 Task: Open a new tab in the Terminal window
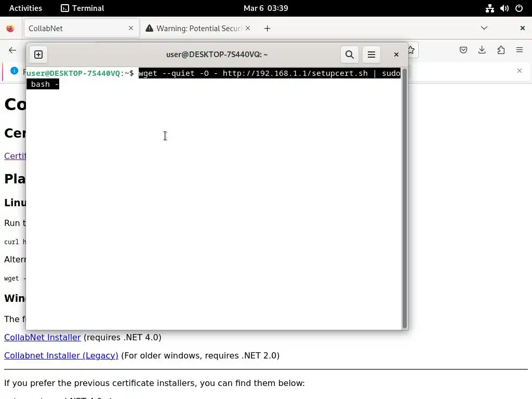[x=38, y=55]
